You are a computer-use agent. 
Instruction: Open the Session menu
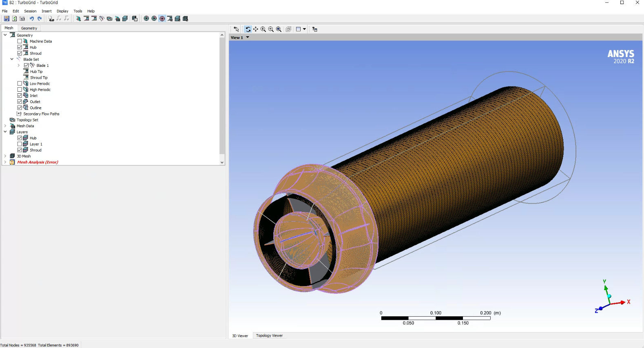pyautogui.click(x=30, y=11)
